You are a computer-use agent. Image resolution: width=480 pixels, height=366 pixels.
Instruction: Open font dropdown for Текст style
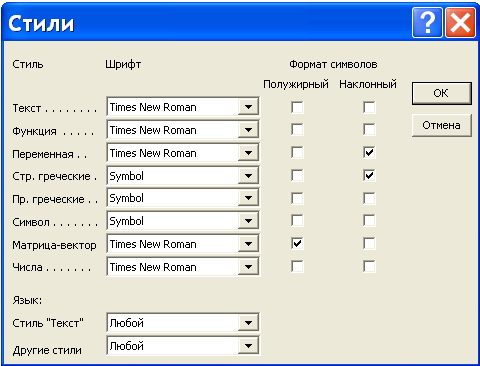[248, 107]
